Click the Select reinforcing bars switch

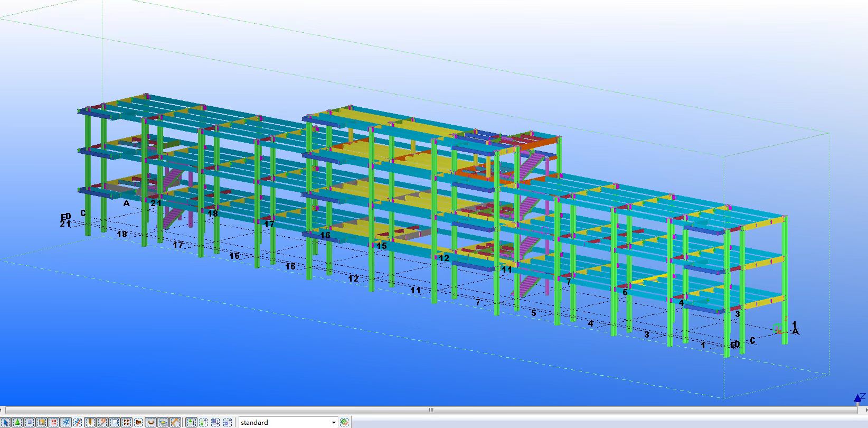[151, 422]
